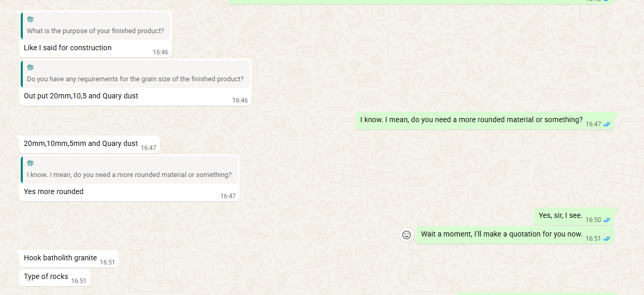Select sent message 'Yes, sir, I see.'
This screenshot has height=295, width=644.
click(560, 215)
